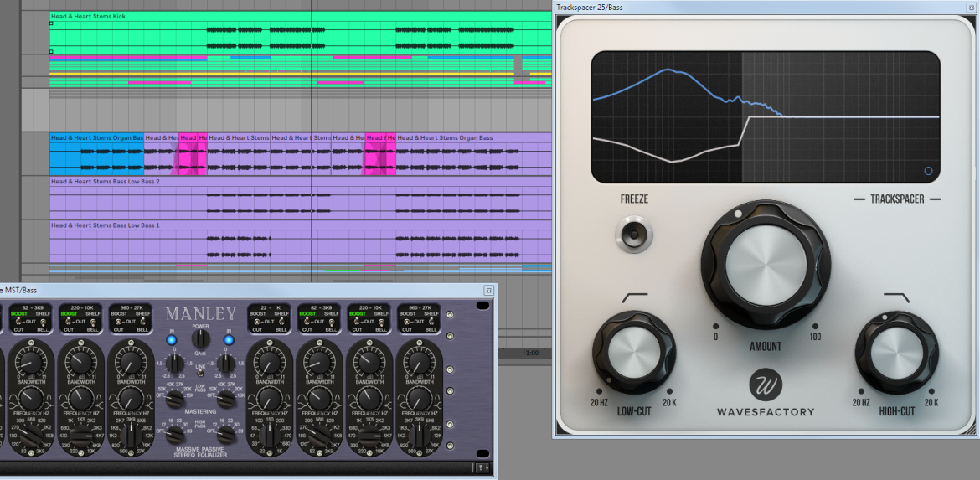
Task: Click the left-channel Gain trim knob below IN
Action: pyautogui.click(x=177, y=364)
